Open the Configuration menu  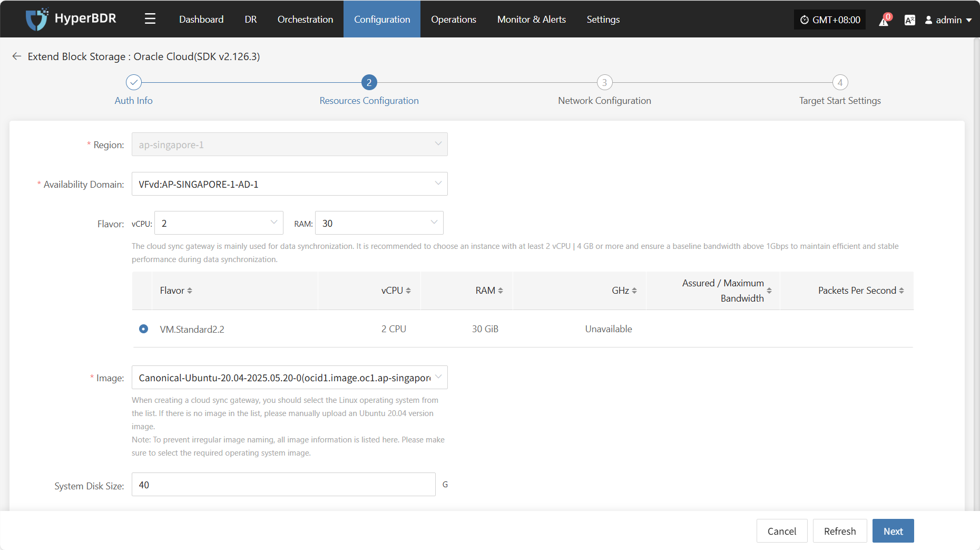(x=382, y=19)
